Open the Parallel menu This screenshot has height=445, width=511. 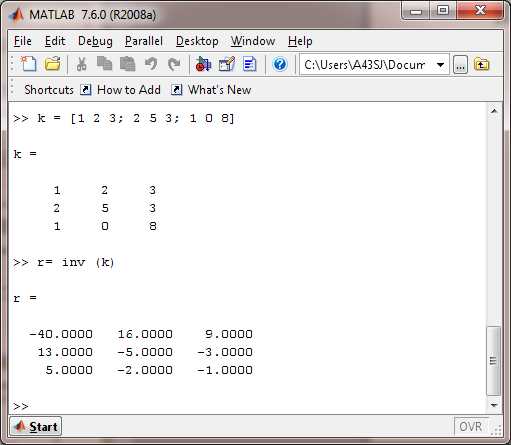point(144,41)
